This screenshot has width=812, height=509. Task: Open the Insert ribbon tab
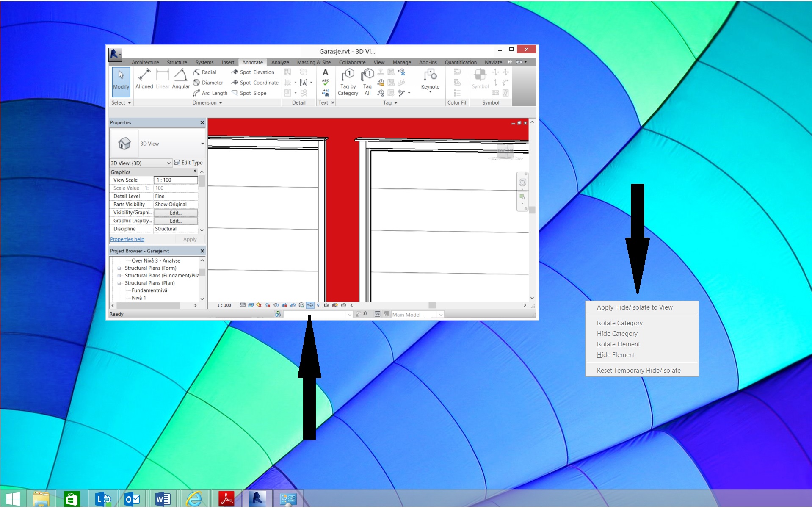pos(228,62)
